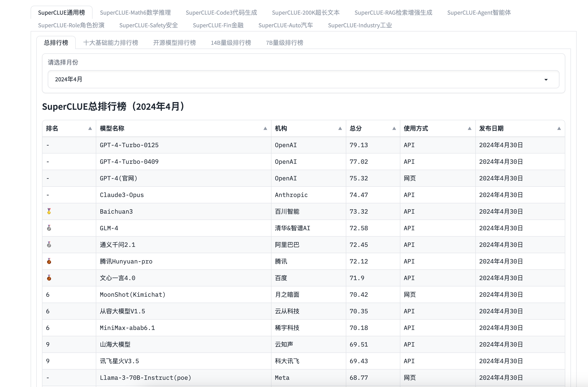Click the 模型名称 column header
The image size is (588, 387).
pos(184,128)
